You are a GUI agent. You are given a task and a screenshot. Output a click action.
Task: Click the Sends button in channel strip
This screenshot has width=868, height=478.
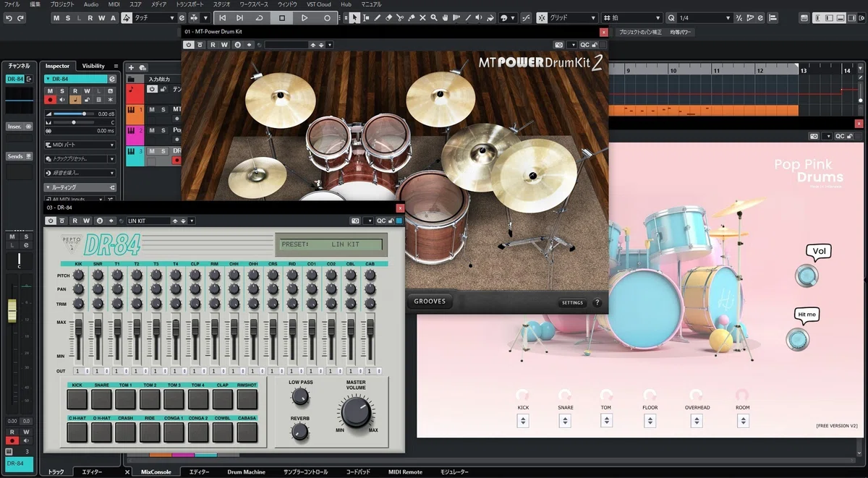tap(19, 156)
